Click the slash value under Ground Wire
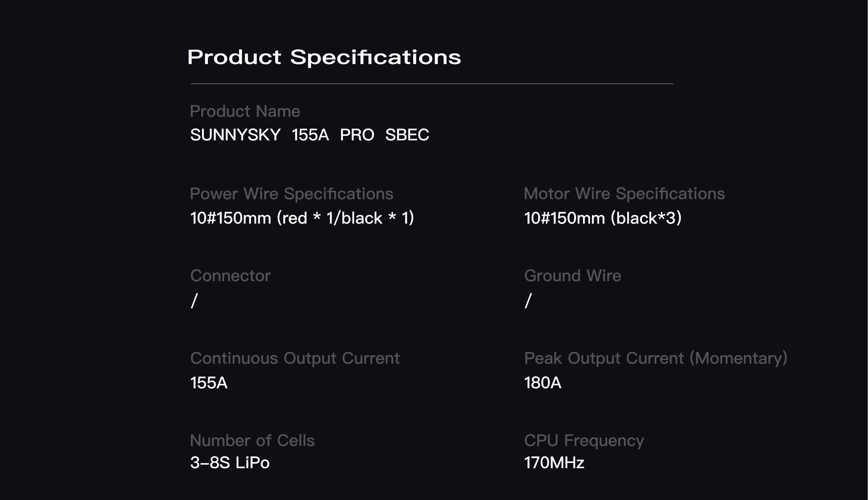Image resolution: width=868 pixels, height=500 pixels. [x=528, y=301]
